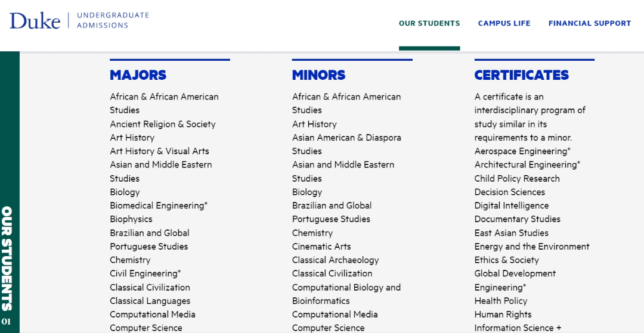
Task: Click Digital Intelligence certificate
Action: click(512, 206)
